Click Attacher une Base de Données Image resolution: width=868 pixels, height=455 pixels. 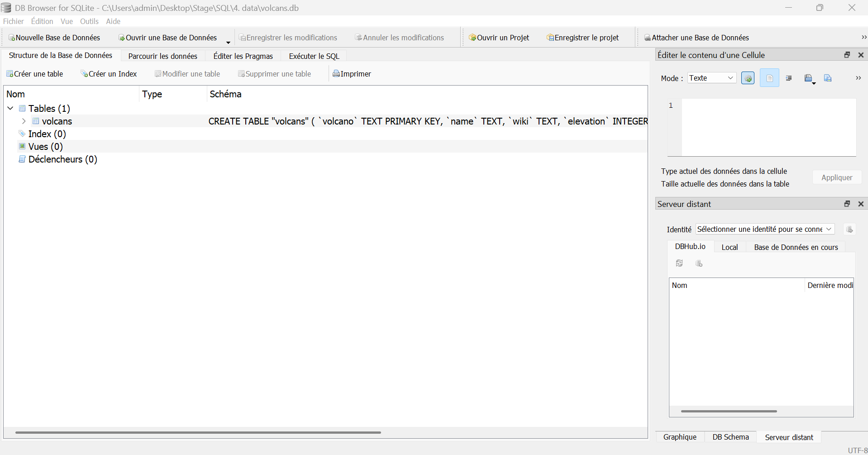(696, 38)
